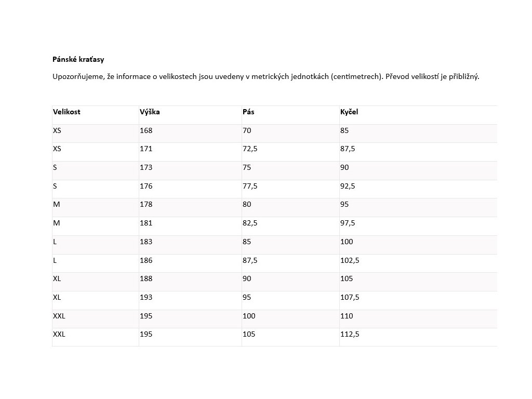Click the "Velikost" column header
This screenshot has height=399, width=532.
coord(66,112)
